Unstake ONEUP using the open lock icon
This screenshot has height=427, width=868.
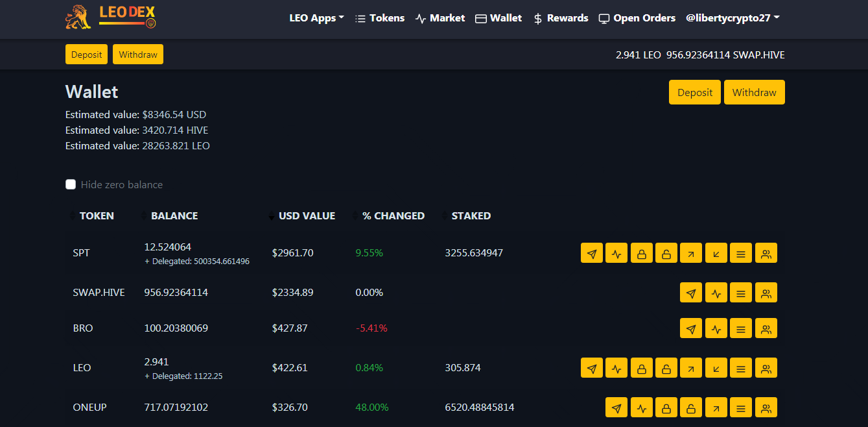tap(691, 408)
